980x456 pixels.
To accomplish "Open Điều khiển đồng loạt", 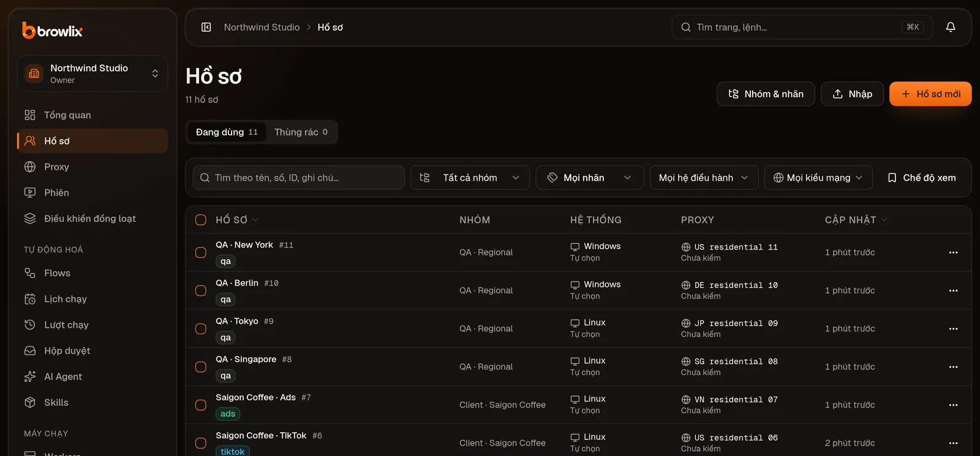I will click(92, 218).
